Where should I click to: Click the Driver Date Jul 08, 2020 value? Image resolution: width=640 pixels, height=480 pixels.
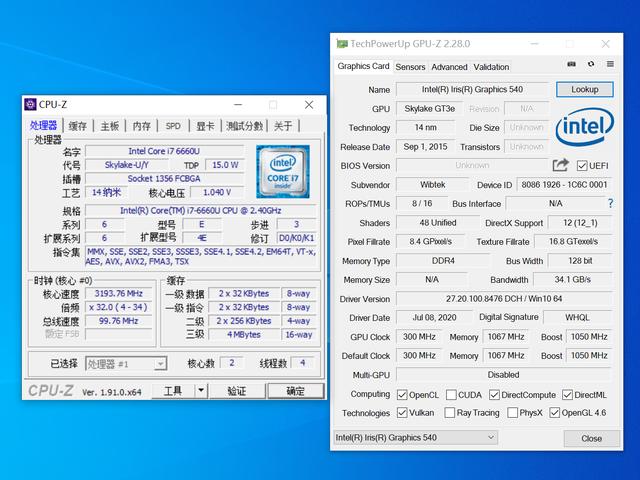coord(434,318)
